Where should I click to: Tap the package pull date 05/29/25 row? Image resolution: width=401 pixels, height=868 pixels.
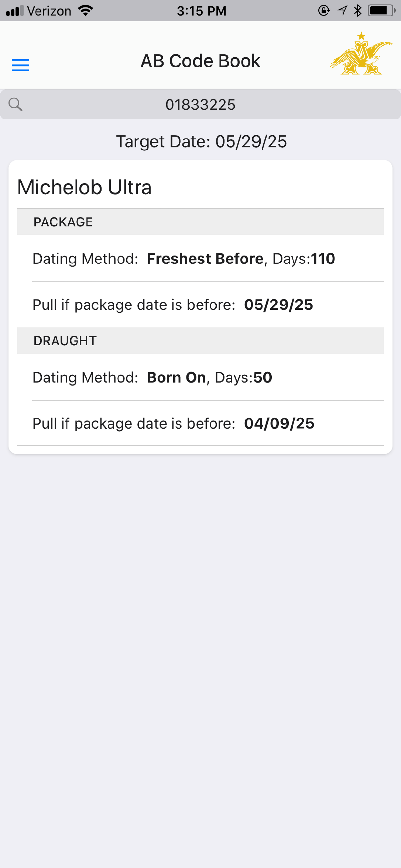pos(208,305)
